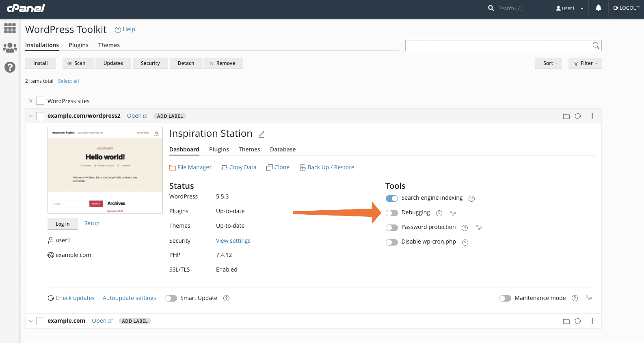Screen dimensions: 644x343
Task: Click help icon next to Search engine indexing
Action: click(471, 198)
